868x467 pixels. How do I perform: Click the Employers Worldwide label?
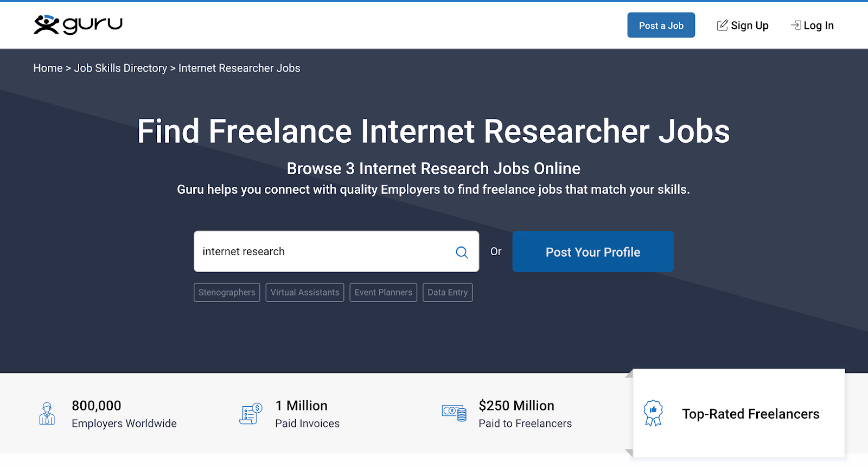click(124, 424)
